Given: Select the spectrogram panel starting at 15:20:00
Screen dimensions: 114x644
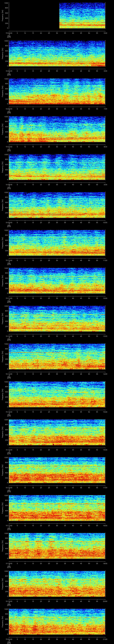Looking at the screenshot, I should click(x=57, y=622).
